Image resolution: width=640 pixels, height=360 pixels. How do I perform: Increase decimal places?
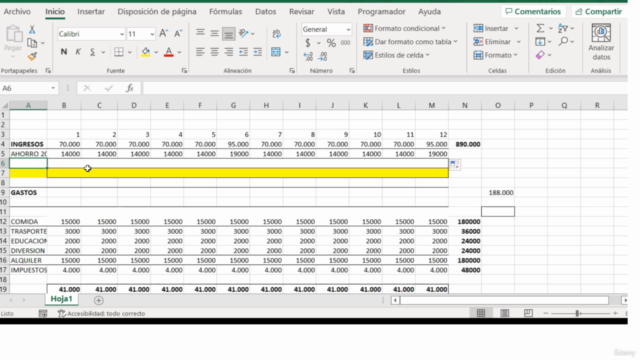tap(308, 56)
